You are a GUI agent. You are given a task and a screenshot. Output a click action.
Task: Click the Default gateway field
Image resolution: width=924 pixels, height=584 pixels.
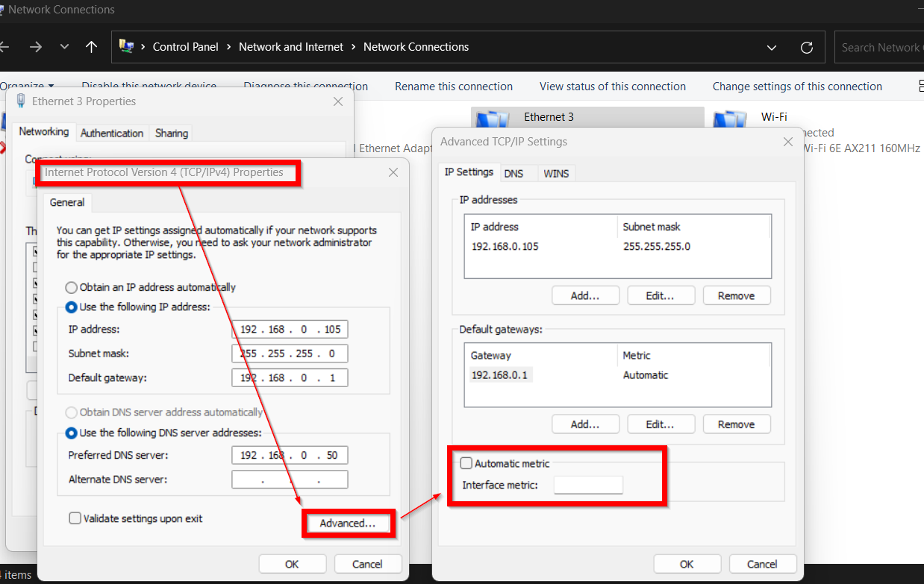pos(290,378)
